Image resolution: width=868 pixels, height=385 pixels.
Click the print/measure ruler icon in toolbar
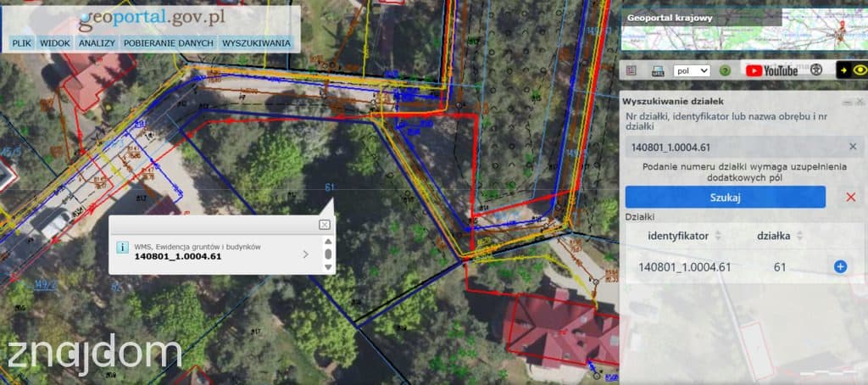click(x=658, y=71)
